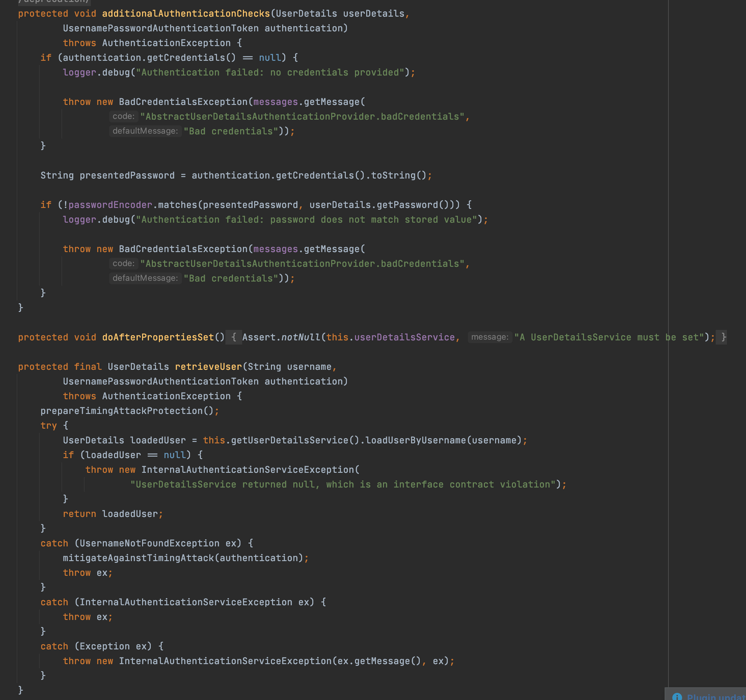Click 'code:' hint under no-credentials debug log
746x700 pixels.
coord(123,116)
